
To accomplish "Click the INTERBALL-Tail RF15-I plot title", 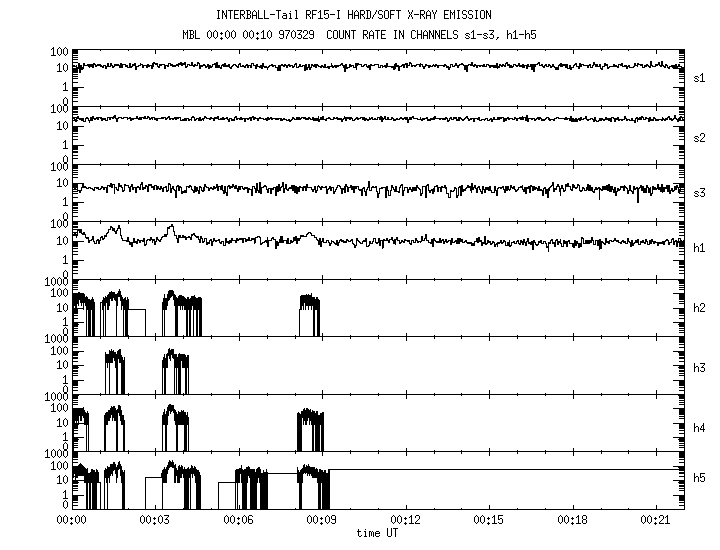I will pos(354,15).
